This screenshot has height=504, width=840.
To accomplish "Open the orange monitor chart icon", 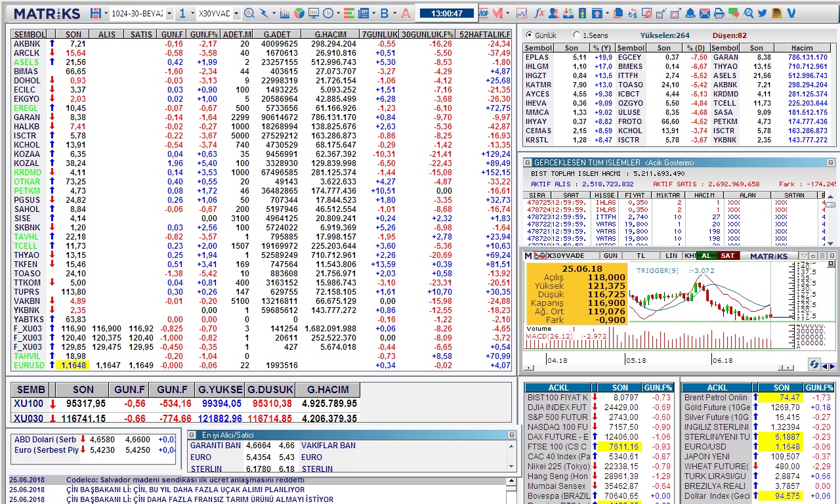I will (x=314, y=13).
